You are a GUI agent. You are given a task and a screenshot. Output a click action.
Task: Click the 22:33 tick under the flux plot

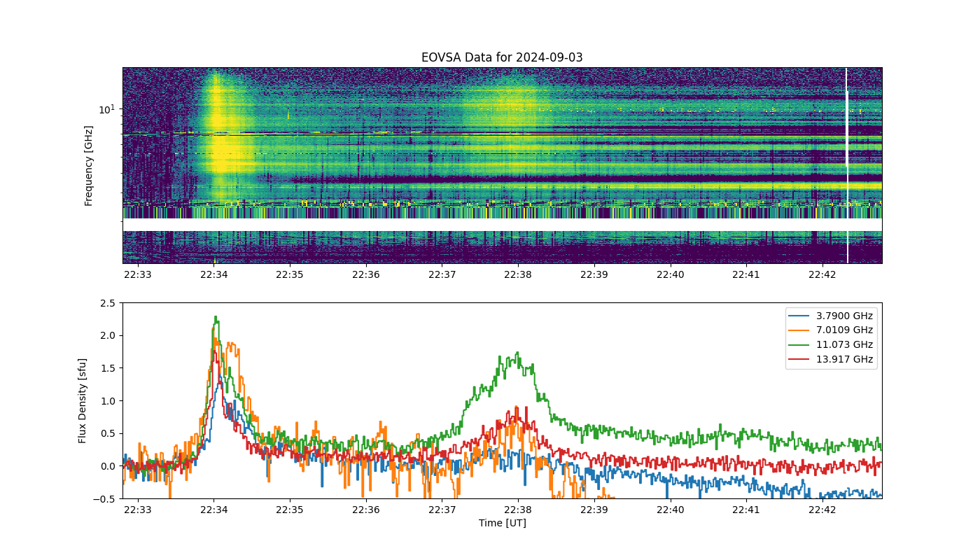click(x=137, y=510)
